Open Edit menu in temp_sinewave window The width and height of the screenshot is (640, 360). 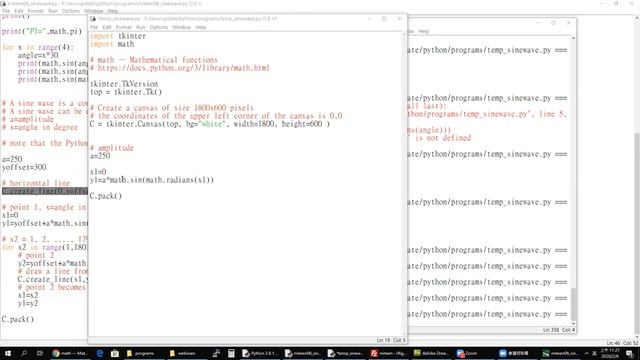pyautogui.click(x=107, y=27)
